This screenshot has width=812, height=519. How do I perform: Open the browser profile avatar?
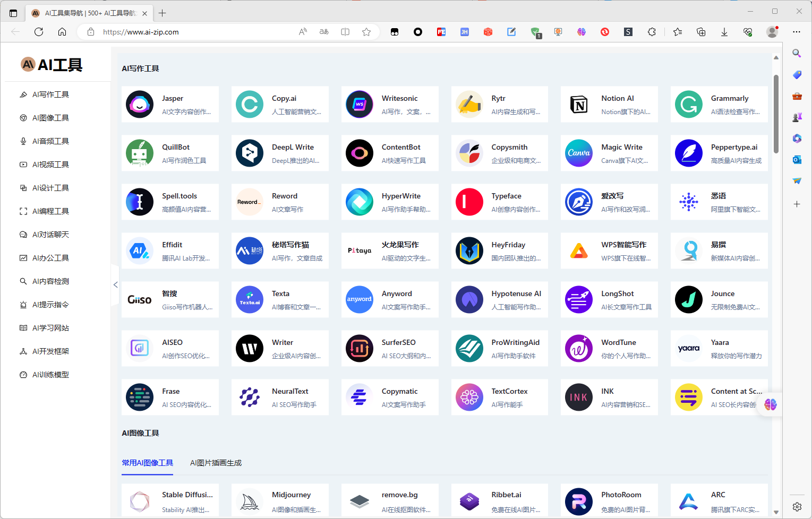click(772, 32)
